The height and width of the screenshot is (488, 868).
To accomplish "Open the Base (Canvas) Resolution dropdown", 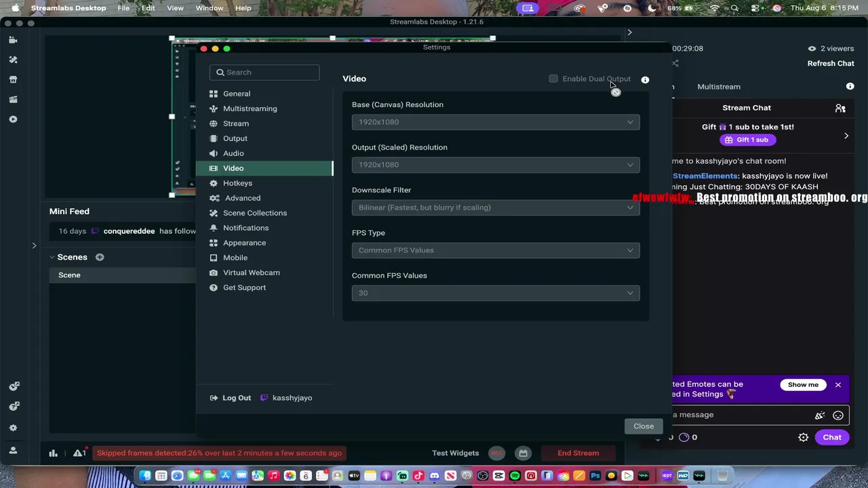I will point(496,122).
